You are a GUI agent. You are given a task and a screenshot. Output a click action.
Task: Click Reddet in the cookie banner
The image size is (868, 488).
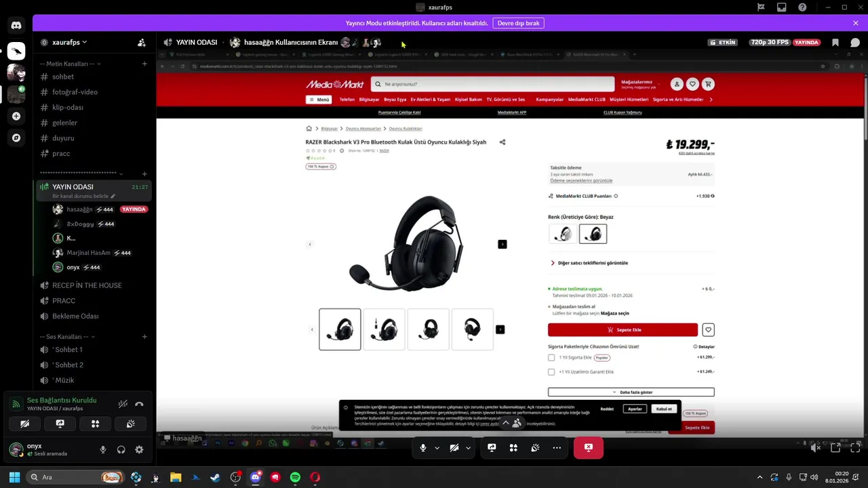tap(607, 409)
